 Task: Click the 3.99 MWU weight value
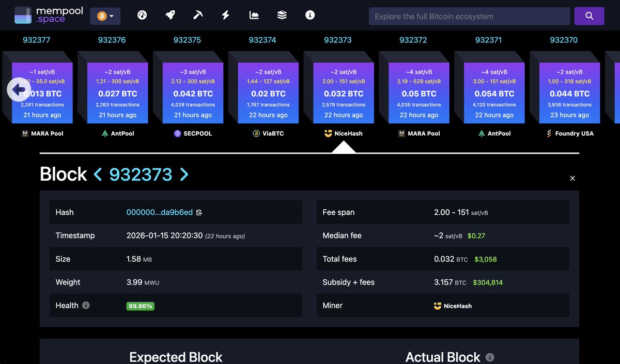[143, 282]
